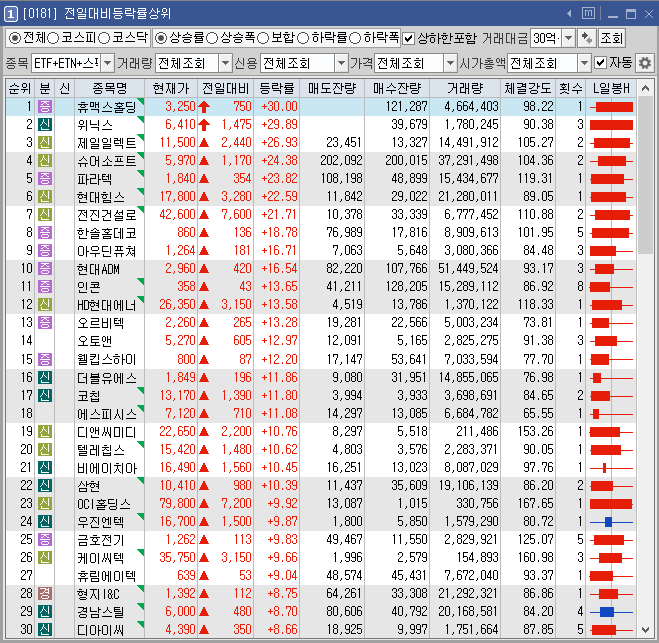Click the window number 1 icon
The height and width of the screenshot is (643, 659).
click(x=11, y=14)
